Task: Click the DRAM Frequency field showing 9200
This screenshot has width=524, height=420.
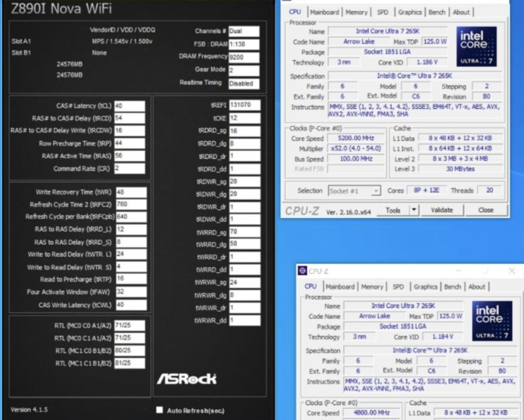Action: pos(244,58)
